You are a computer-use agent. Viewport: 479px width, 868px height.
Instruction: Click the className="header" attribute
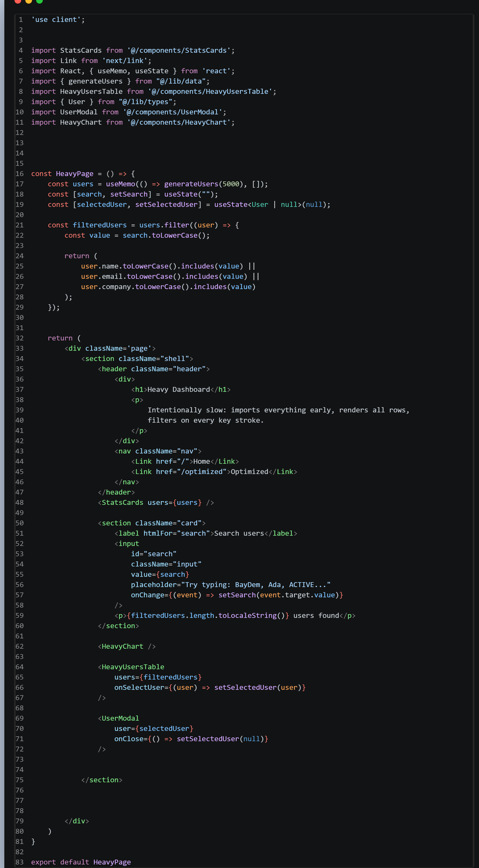pos(168,369)
